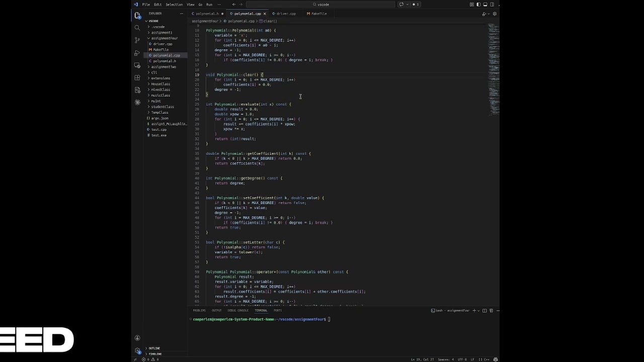Expand the OUTLINE section

(x=154, y=348)
